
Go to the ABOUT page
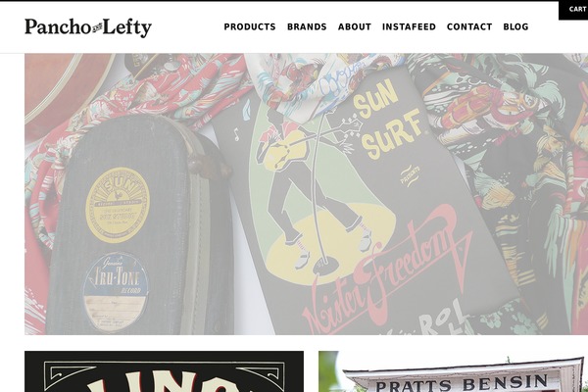355,27
